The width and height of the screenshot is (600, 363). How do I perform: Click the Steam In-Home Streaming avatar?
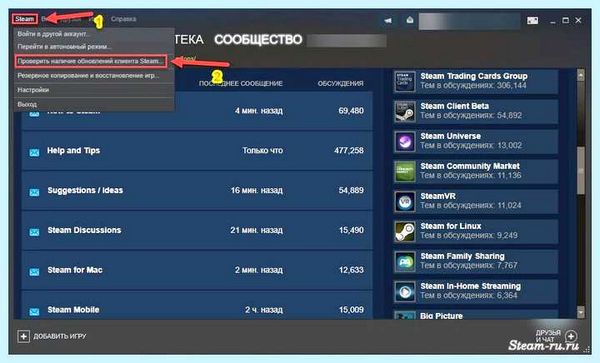click(405, 291)
